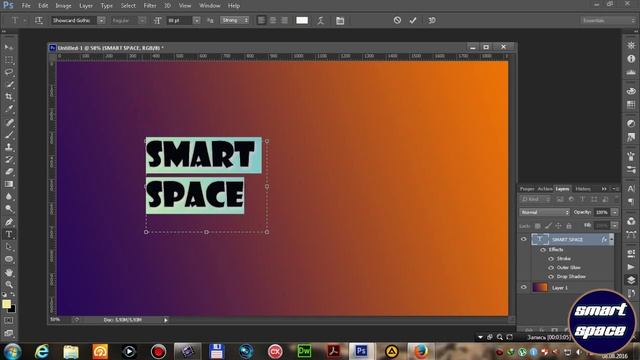The height and width of the screenshot is (360, 640).
Task: Collapse SMART SPACE layer effects list
Action: (611, 240)
